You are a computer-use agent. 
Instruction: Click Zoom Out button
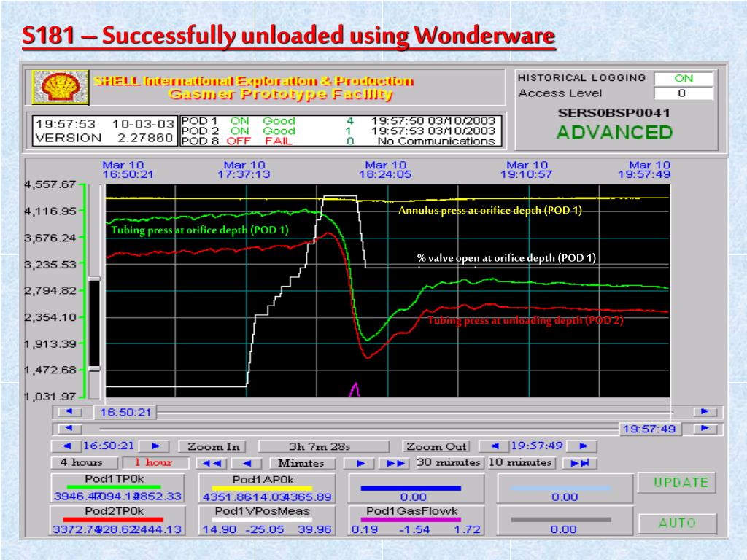point(436,447)
